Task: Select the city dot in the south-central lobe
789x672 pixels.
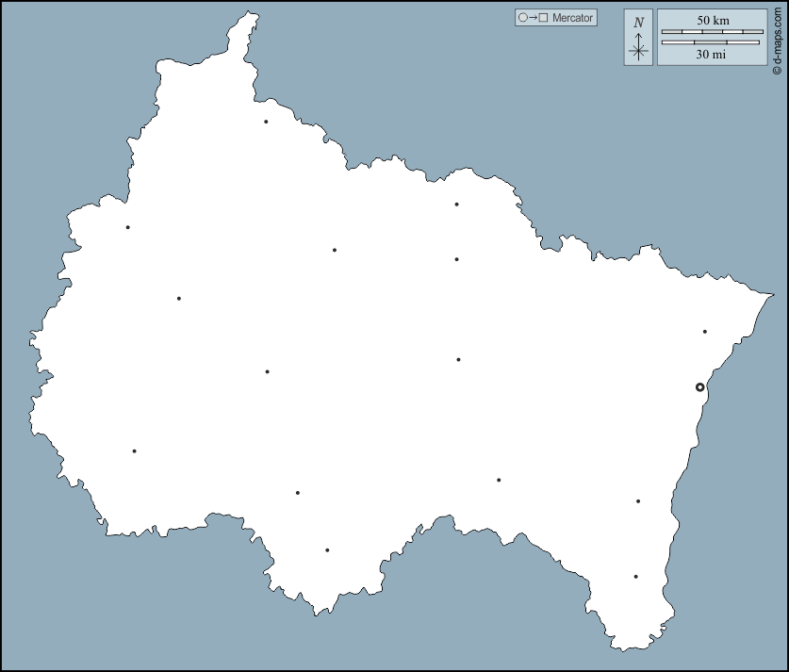Action: pyautogui.click(x=327, y=550)
